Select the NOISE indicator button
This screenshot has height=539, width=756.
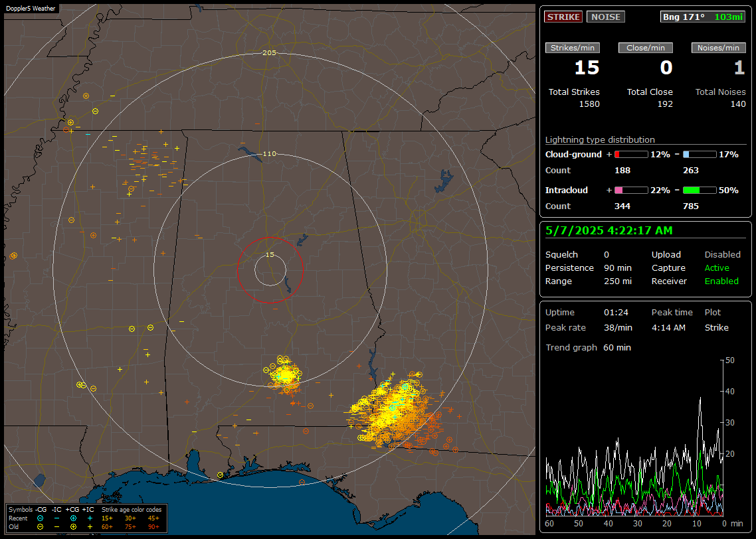pos(606,17)
